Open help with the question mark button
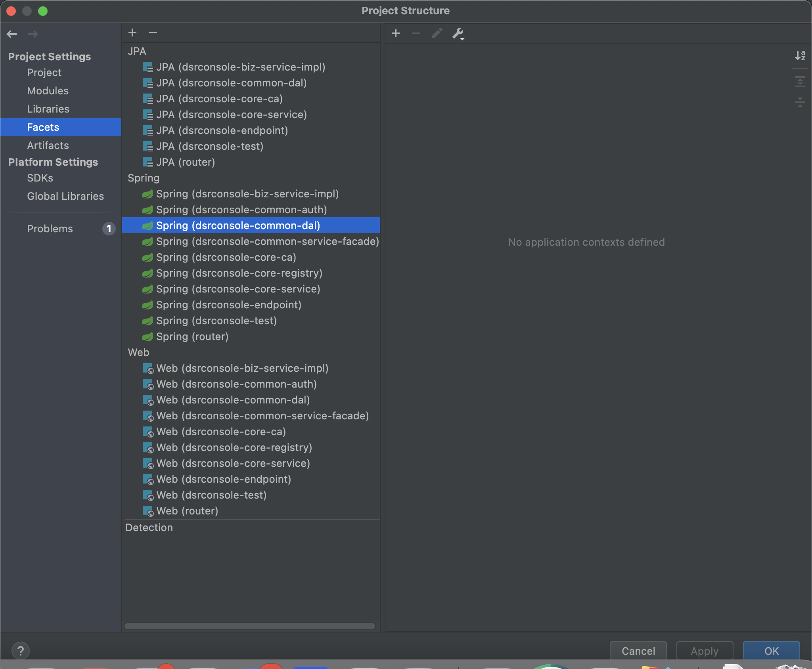Viewport: 812px width, 669px height. pos(21,650)
